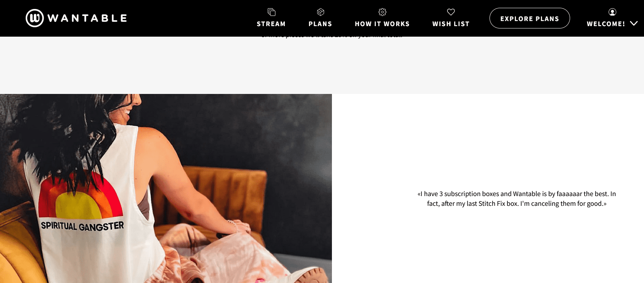This screenshot has height=283, width=644.
Task: Click the Stream stacked-cards icon
Action: tap(272, 12)
